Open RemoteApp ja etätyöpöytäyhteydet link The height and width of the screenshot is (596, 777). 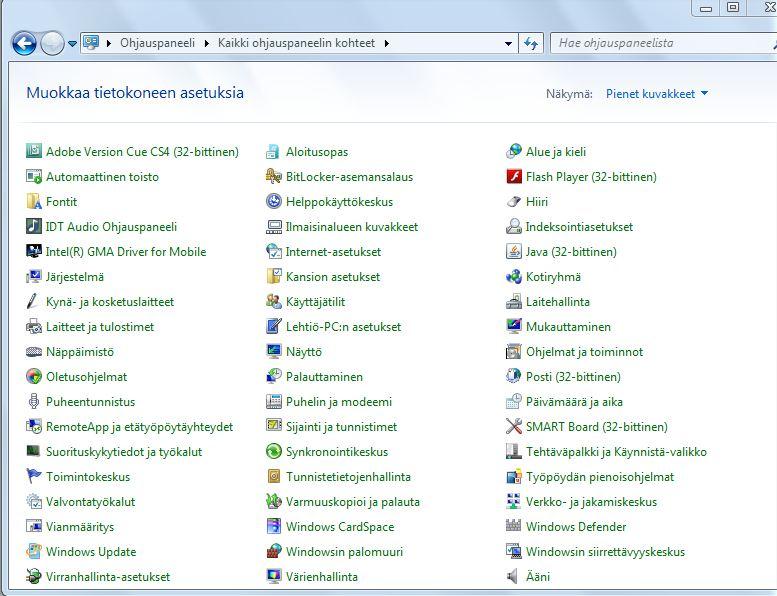tap(139, 426)
